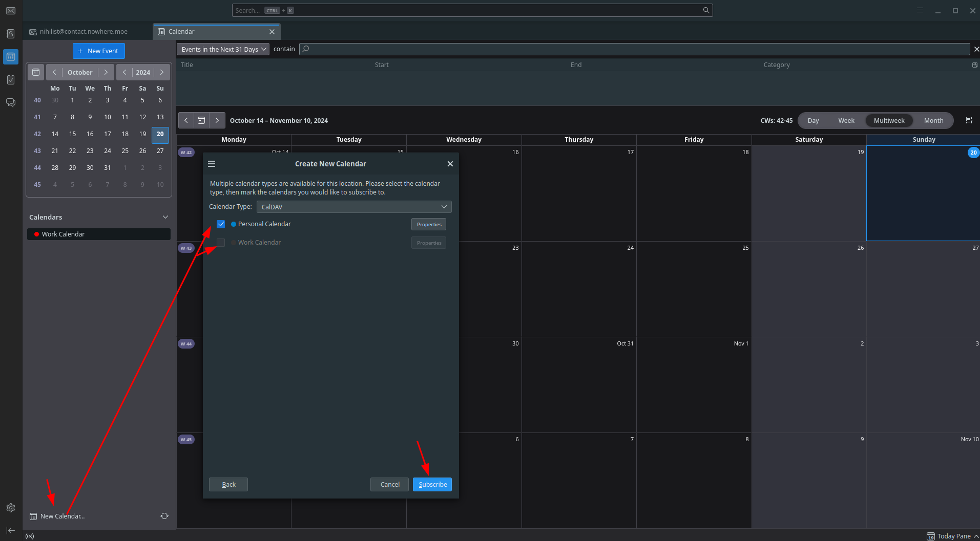This screenshot has width=980, height=541.
Task: Choose columns to display in event list
Action: [975, 65]
